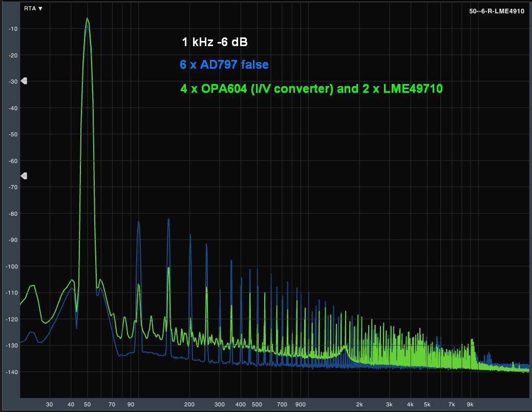The height and width of the screenshot is (412, 532).
Task: Click the 300 Hz frequency label
Action: (x=220, y=404)
